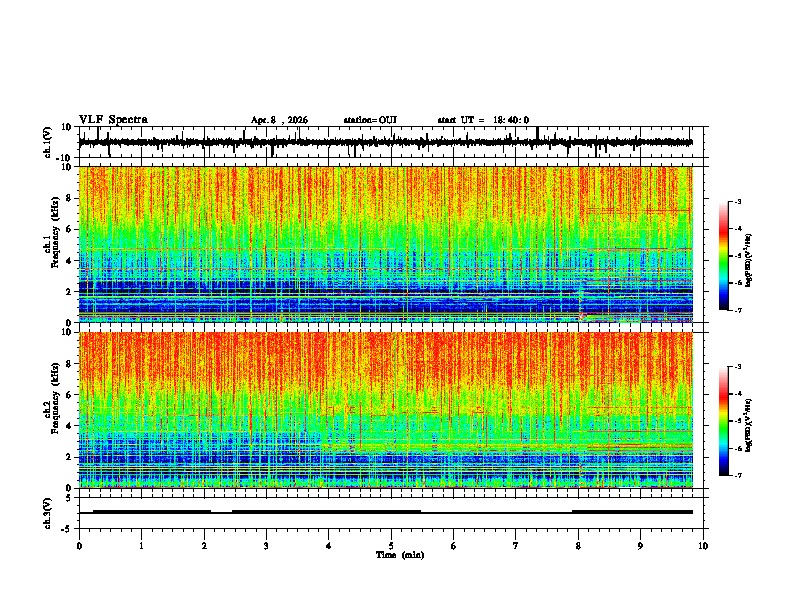Click the "station=OUI" header label
The width and height of the screenshot is (792, 612).
tap(370, 120)
